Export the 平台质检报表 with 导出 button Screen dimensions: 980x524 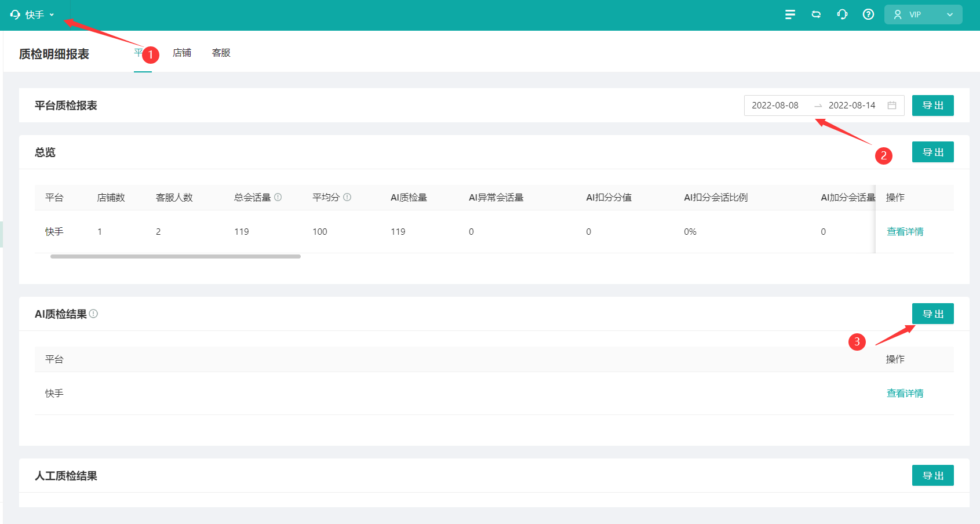(932, 105)
